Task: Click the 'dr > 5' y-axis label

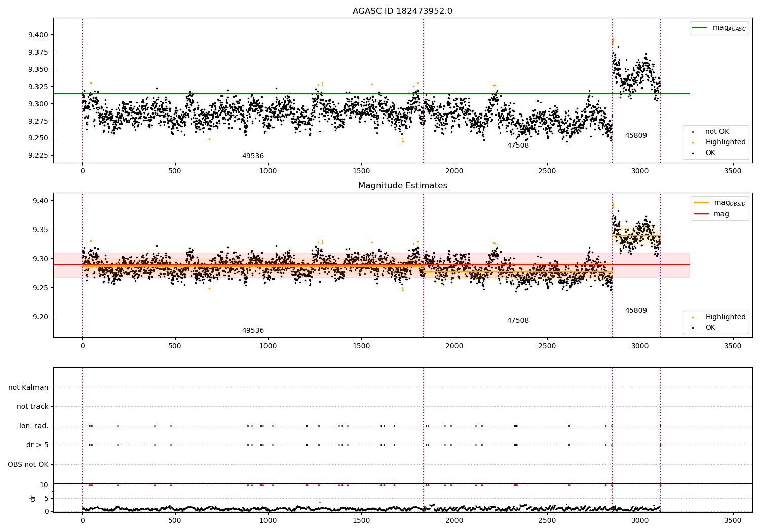Action: tap(37, 445)
